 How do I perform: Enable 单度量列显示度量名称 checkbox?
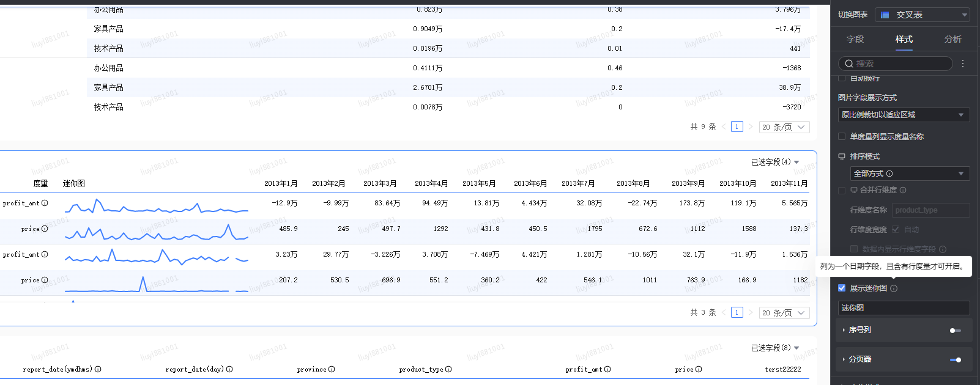point(842,136)
